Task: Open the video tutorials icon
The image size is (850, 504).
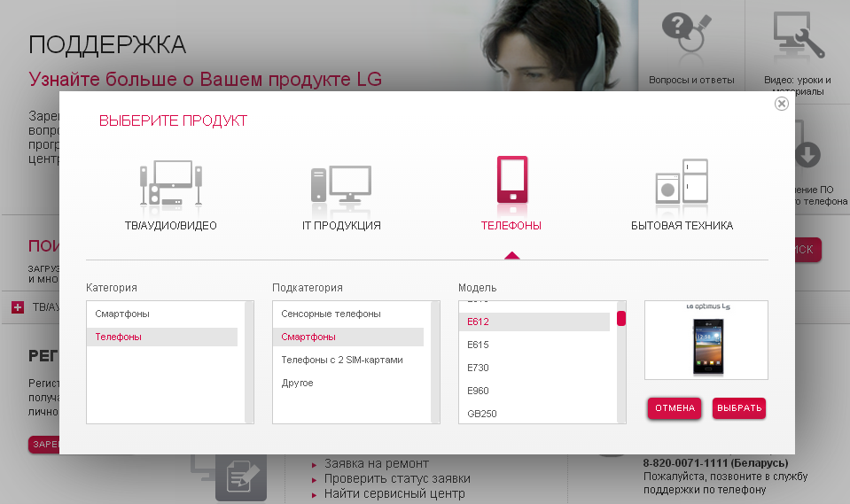Action: (x=798, y=35)
